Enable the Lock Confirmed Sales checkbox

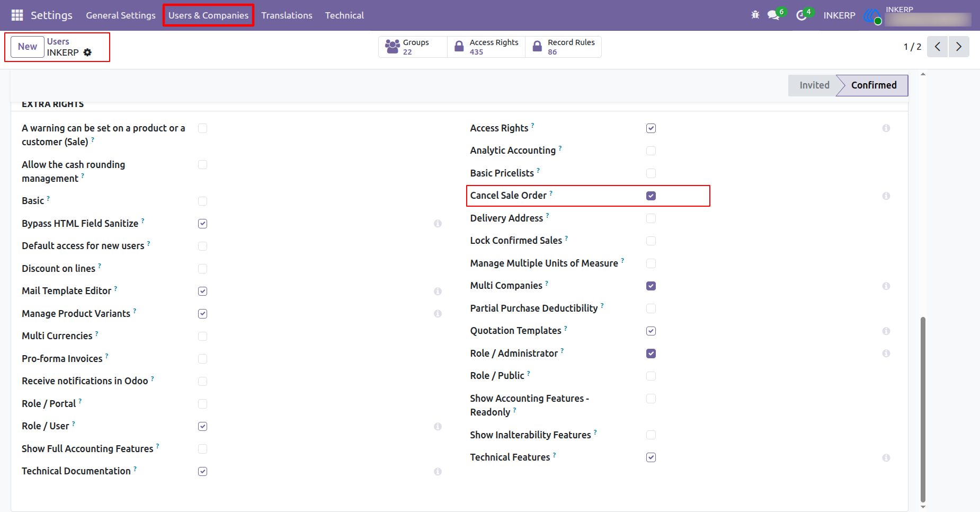(651, 241)
